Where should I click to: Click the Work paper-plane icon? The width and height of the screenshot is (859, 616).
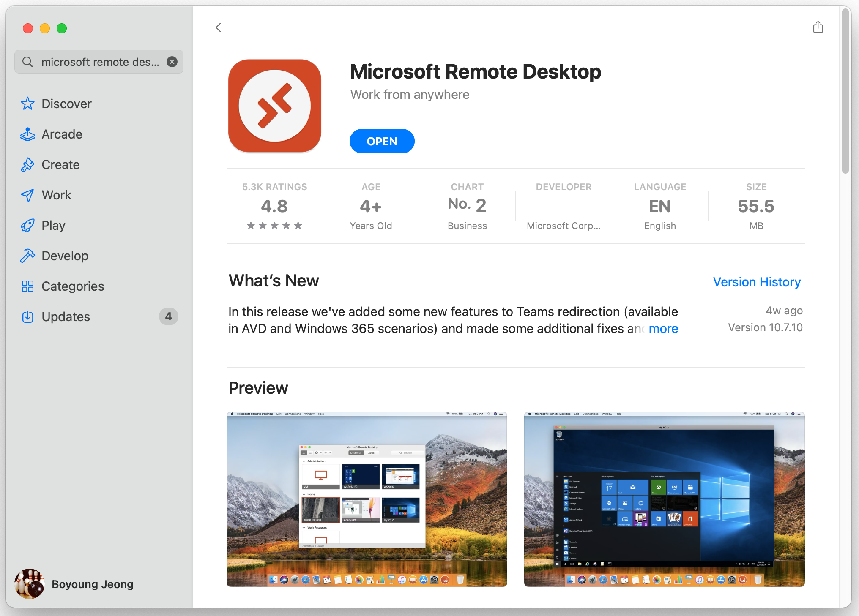tap(27, 195)
